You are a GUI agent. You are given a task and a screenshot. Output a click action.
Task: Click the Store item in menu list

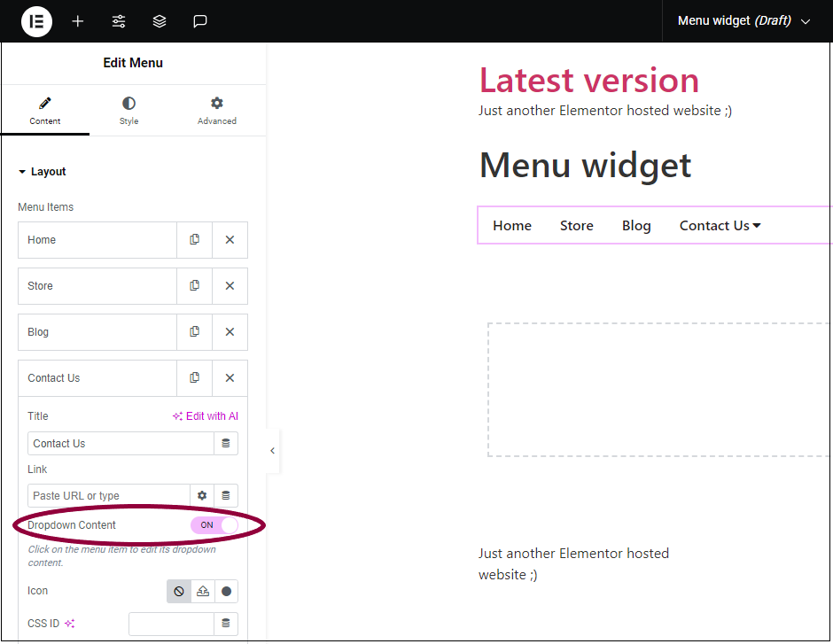pyautogui.click(x=97, y=286)
